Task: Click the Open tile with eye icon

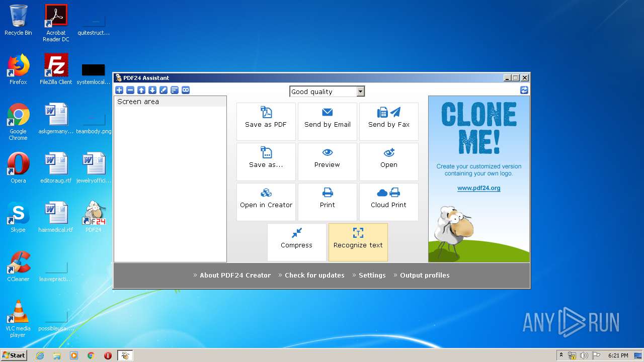Action: point(389,162)
